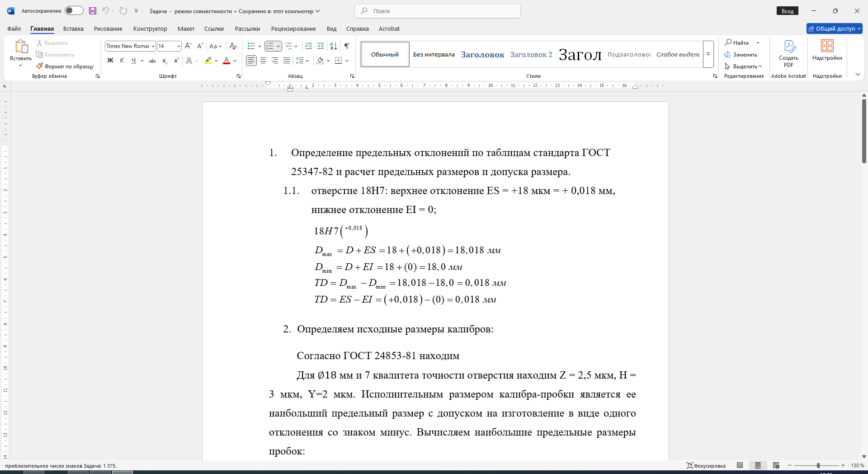Switch to Вставка tab
868x474 pixels.
tap(73, 28)
